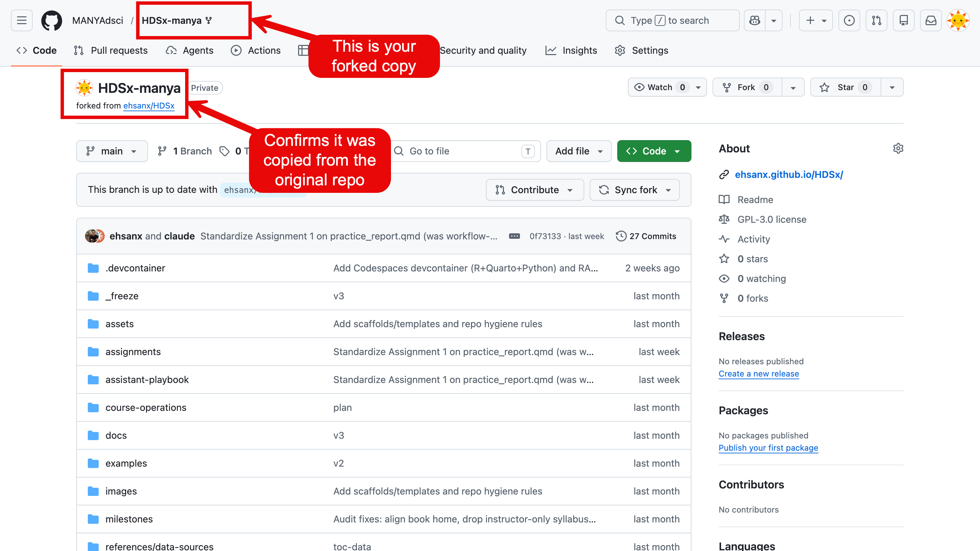Click Publish your first package
The image size is (980, 551).
pos(768,448)
